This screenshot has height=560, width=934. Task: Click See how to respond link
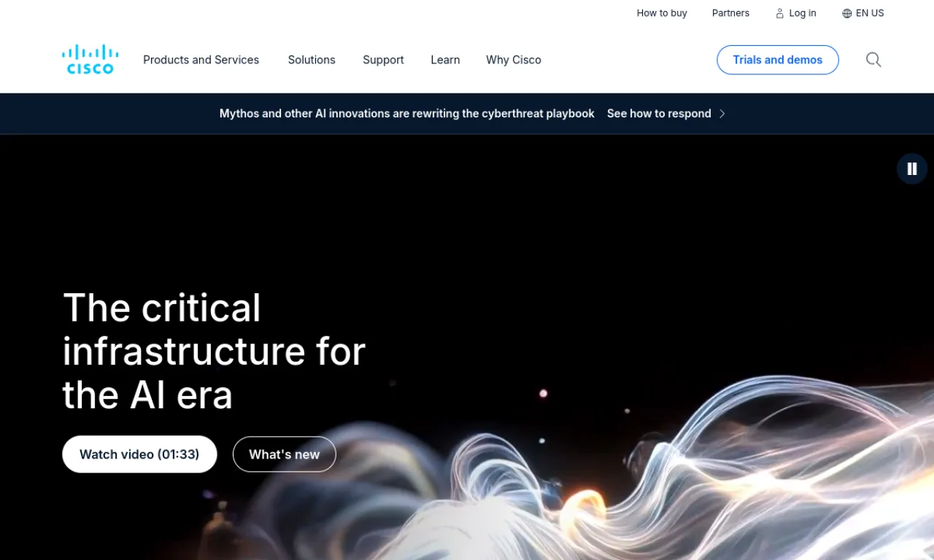tap(659, 114)
